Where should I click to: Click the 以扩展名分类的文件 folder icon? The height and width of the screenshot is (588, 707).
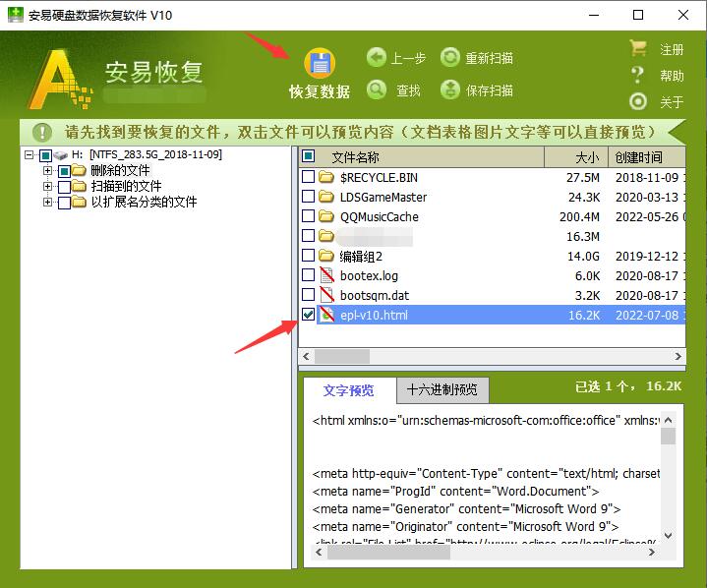[79, 202]
